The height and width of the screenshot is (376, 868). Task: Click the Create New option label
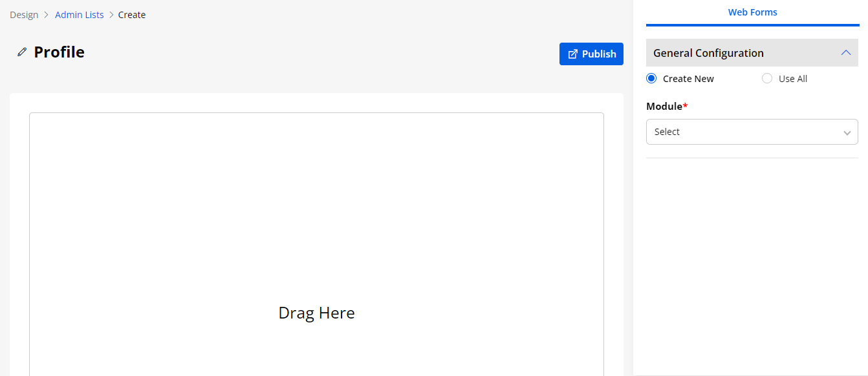pyautogui.click(x=688, y=79)
